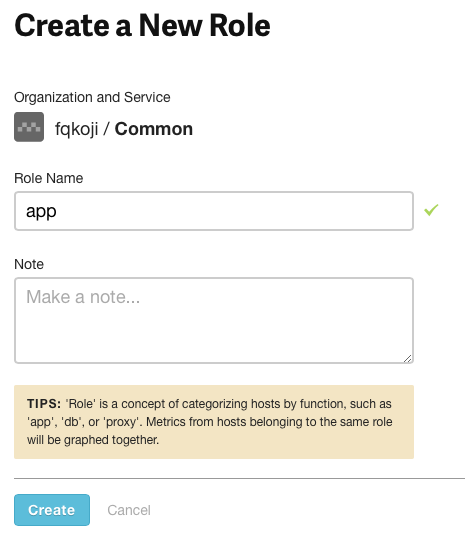Cancel the new role creation

(x=129, y=510)
